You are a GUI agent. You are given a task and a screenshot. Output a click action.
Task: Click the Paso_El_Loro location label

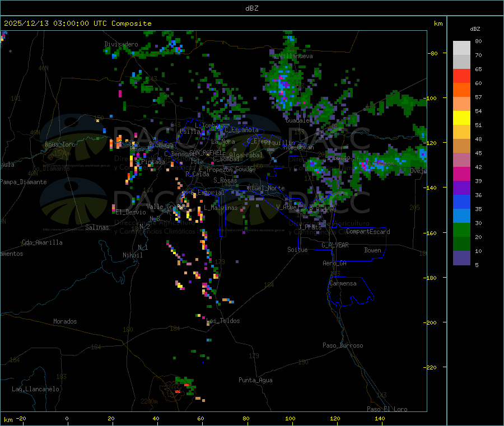387,409
